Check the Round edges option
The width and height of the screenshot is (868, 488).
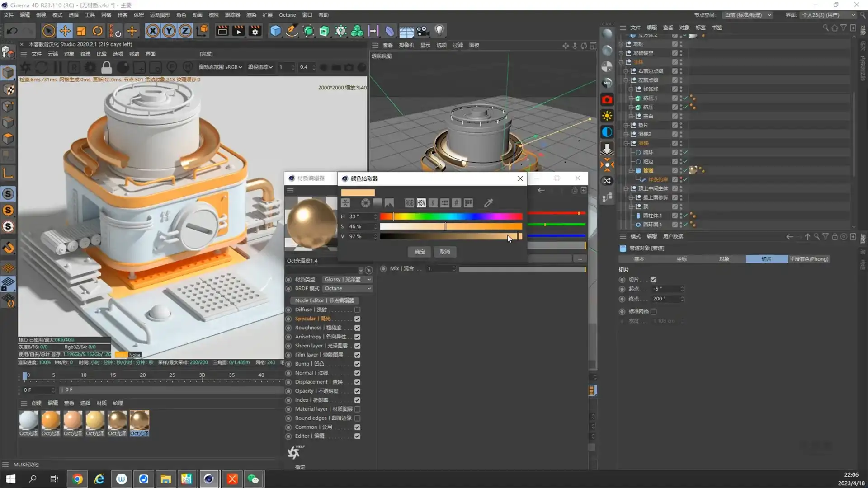tap(357, 418)
